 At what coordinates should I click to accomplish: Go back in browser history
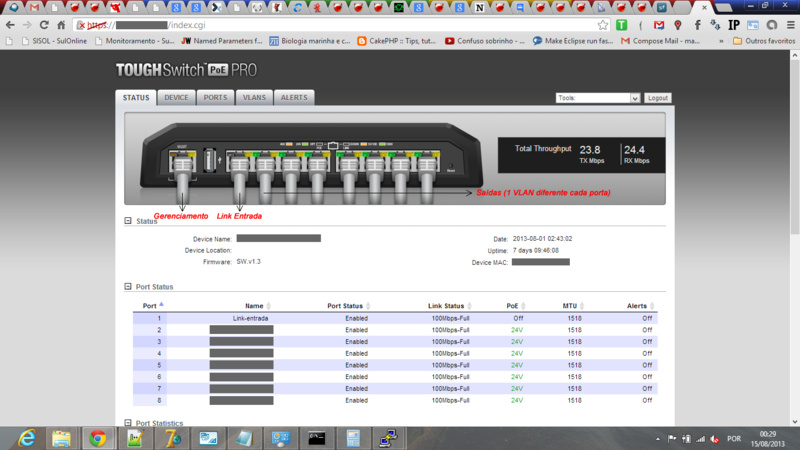(10, 25)
